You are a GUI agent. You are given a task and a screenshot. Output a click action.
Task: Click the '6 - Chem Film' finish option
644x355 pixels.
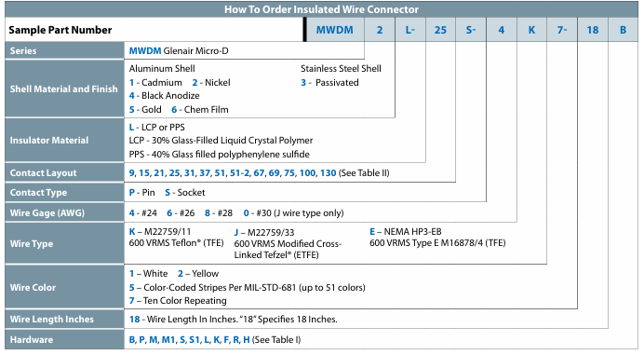(x=199, y=110)
